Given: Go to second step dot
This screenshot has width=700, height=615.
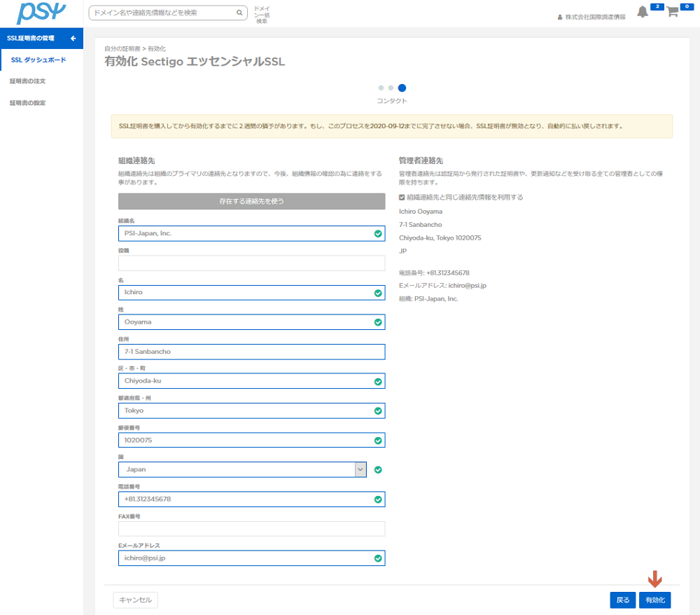Looking at the screenshot, I should click(391, 88).
